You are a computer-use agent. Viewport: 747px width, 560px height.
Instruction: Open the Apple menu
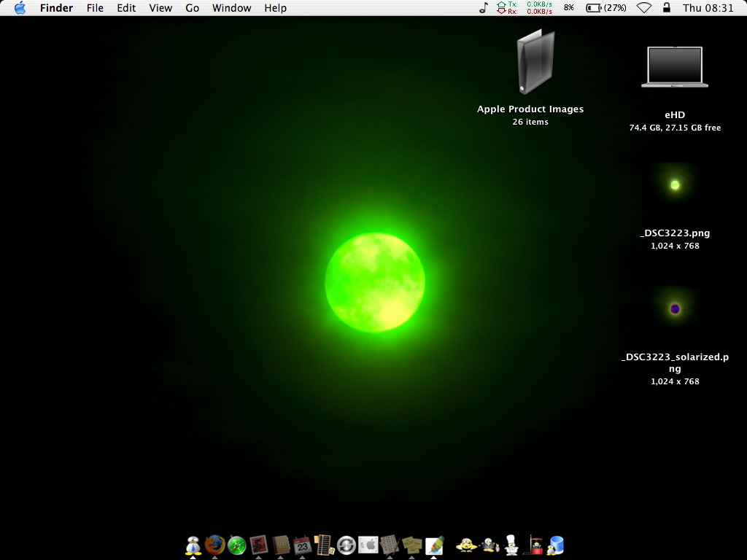point(20,8)
